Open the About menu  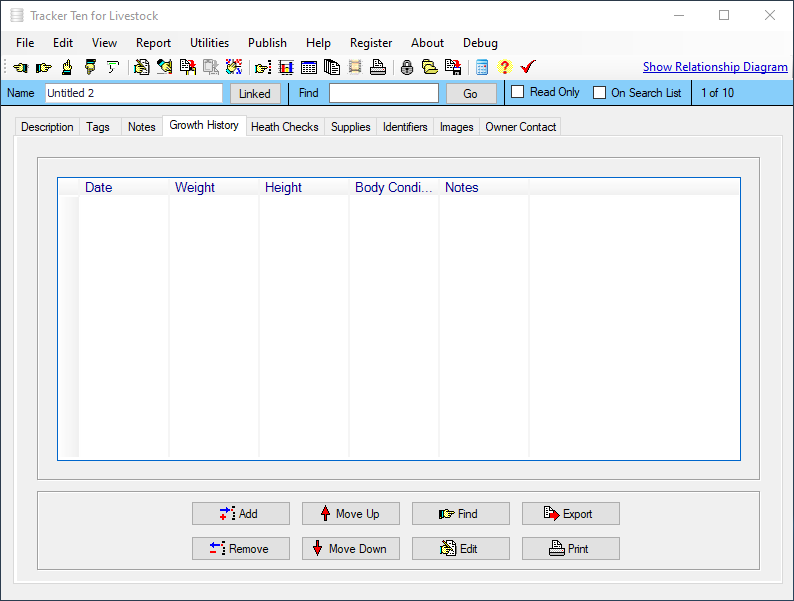pos(427,43)
